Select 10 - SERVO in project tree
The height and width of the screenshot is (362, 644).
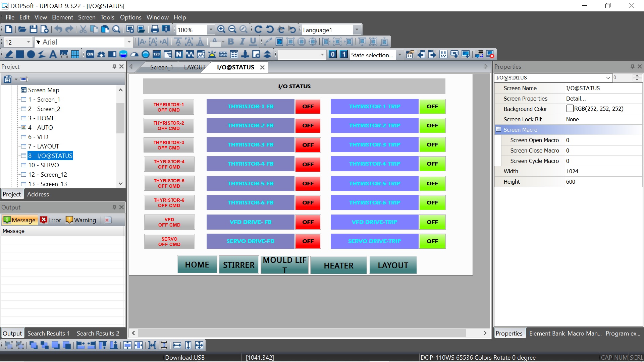pyautogui.click(x=43, y=165)
